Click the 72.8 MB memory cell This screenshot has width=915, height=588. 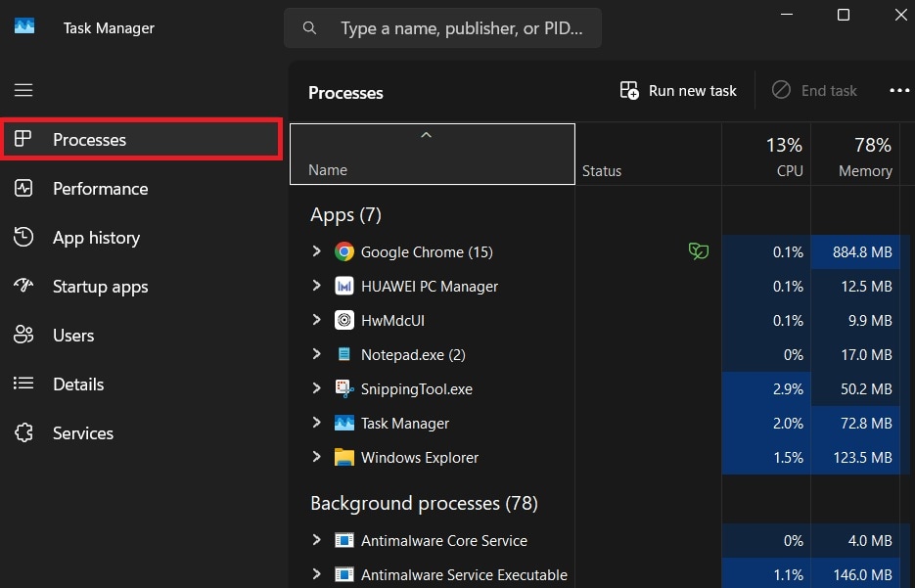(855, 424)
